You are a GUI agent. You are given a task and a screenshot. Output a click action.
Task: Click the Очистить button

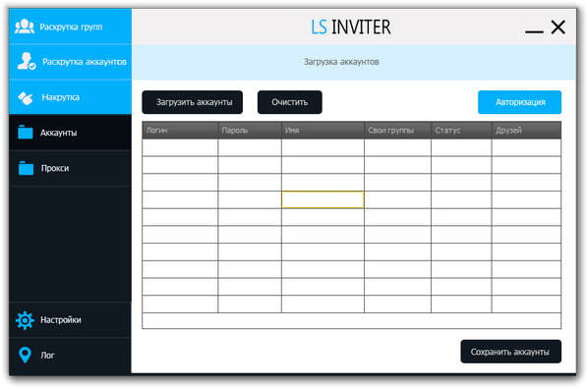click(289, 102)
